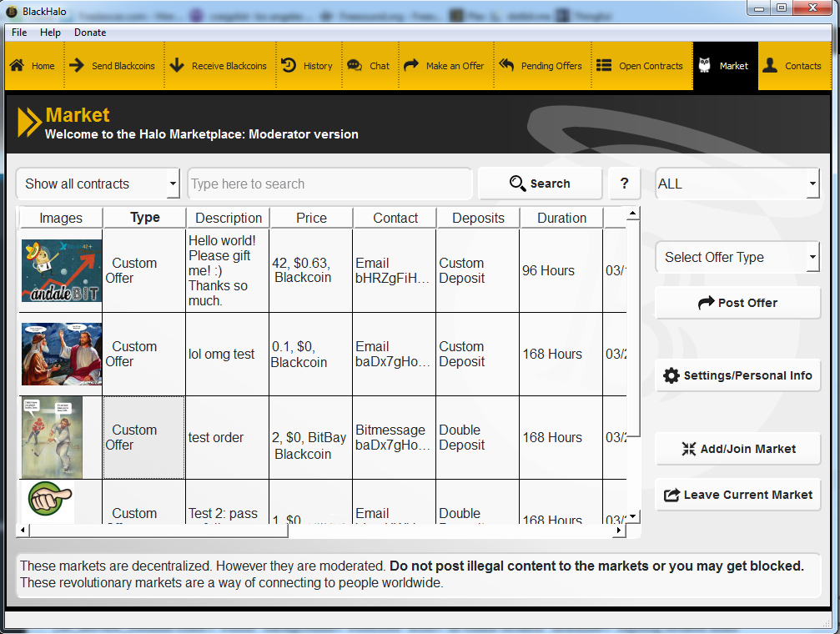This screenshot has width=840, height=634.
Task: Go to Send Blackcoins tab
Action: [x=113, y=66]
